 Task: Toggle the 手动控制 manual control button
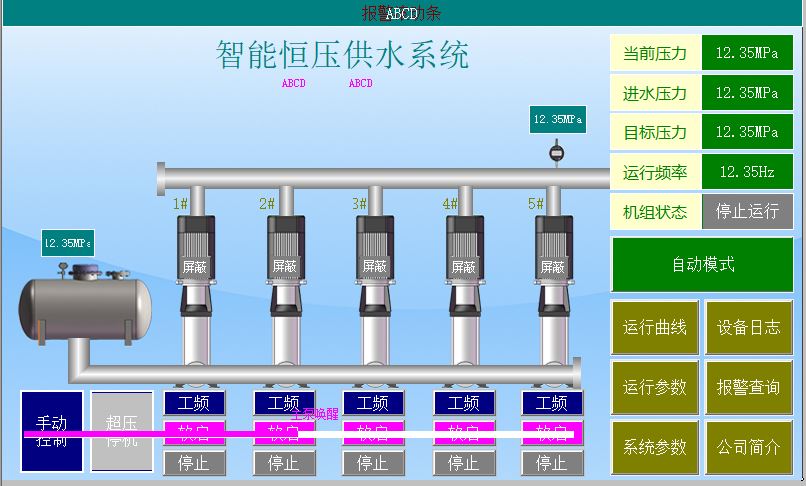coord(52,431)
